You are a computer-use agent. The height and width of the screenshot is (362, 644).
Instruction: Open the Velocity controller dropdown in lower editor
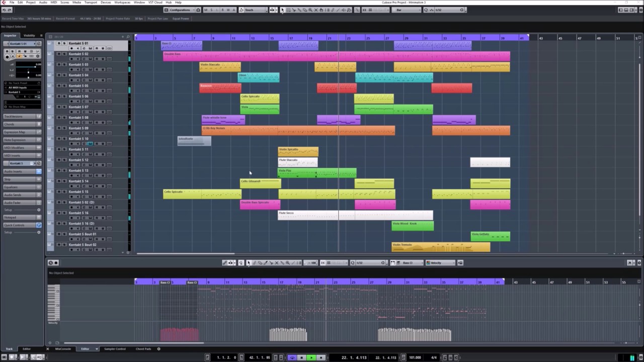point(441,262)
